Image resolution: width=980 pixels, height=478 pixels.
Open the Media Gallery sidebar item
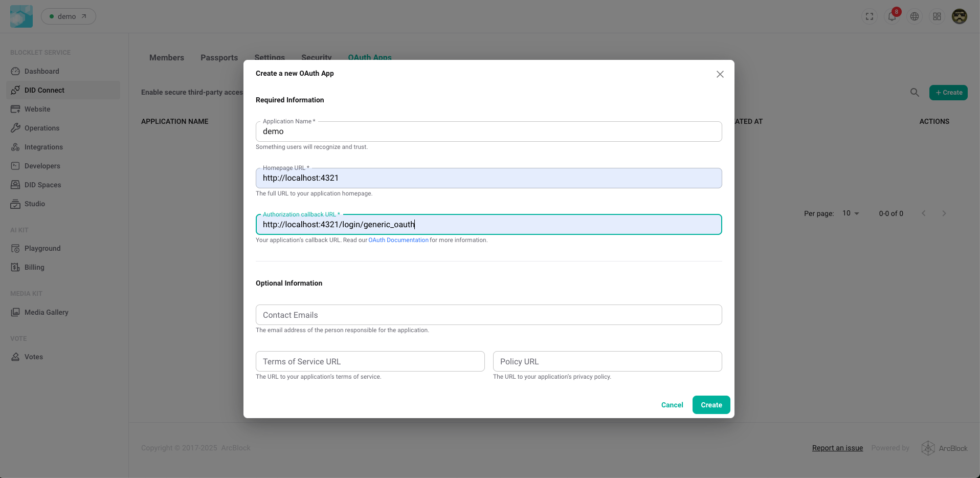click(46, 312)
